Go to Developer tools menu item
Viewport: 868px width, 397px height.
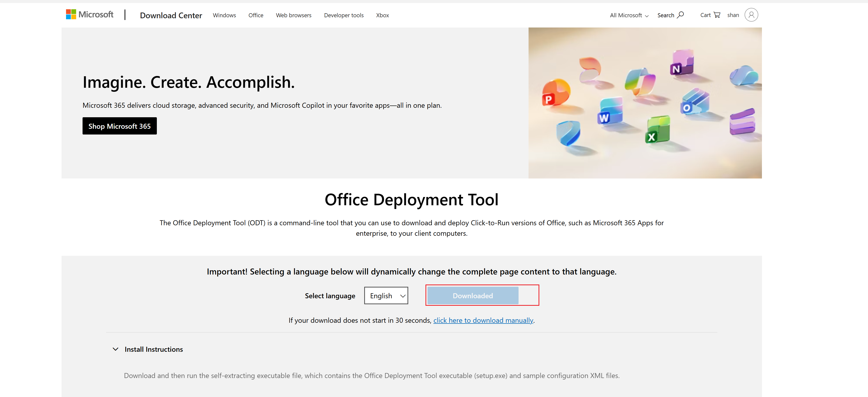click(x=343, y=15)
